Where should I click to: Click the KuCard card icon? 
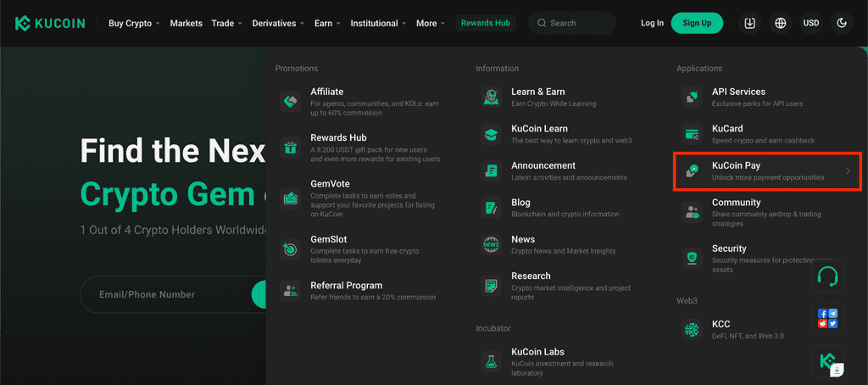pyautogui.click(x=692, y=134)
